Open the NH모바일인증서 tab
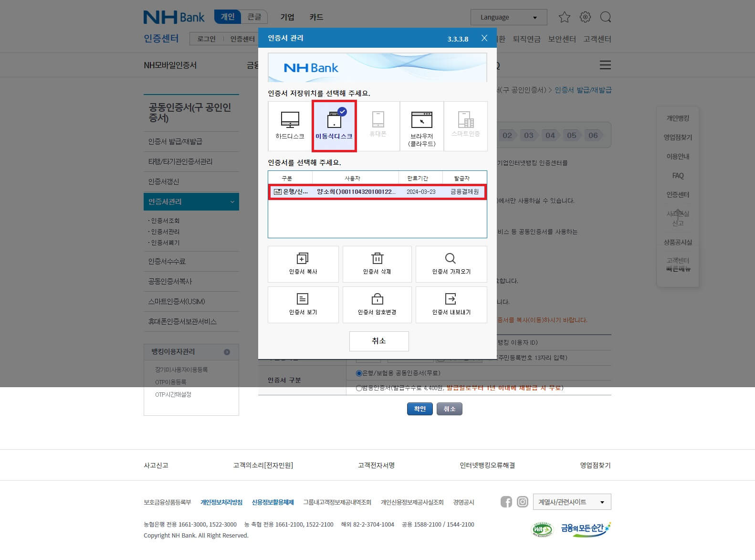This screenshot has width=755, height=560. (170, 65)
